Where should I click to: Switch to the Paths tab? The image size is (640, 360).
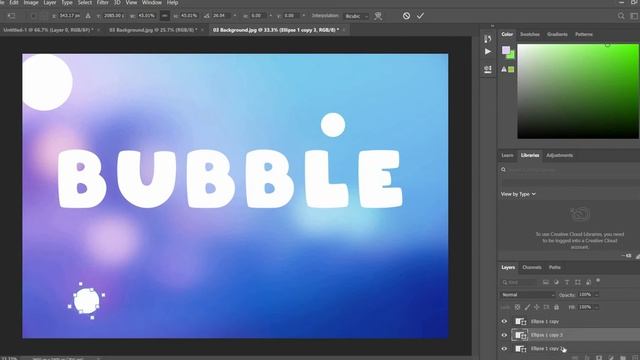(x=554, y=267)
